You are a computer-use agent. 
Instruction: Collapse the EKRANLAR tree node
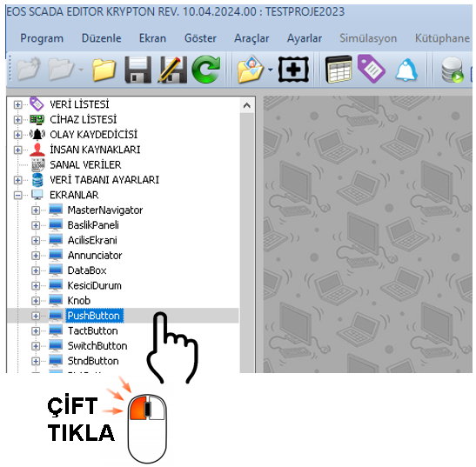pos(17,196)
